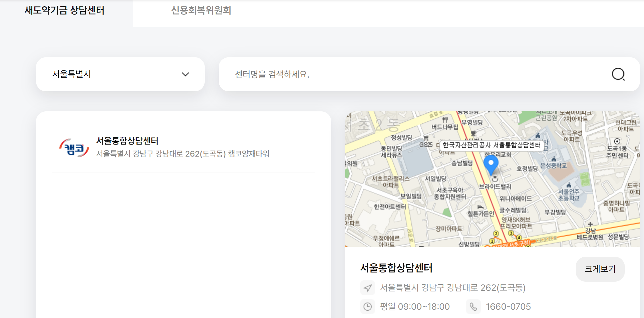This screenshot has width=644, height=318.
Task: Focus the 센터명을 검색하세요 search field
Action: (x=415, y=74)
